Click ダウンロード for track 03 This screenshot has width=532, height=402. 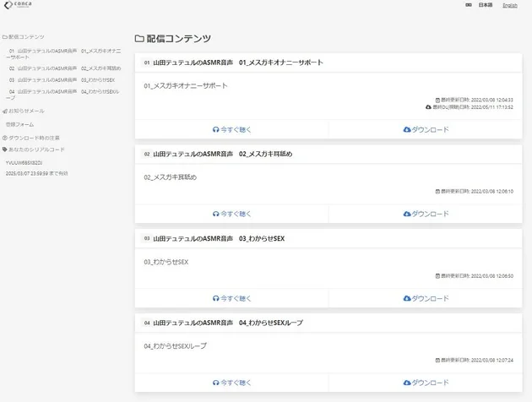[x=426, y=298]
